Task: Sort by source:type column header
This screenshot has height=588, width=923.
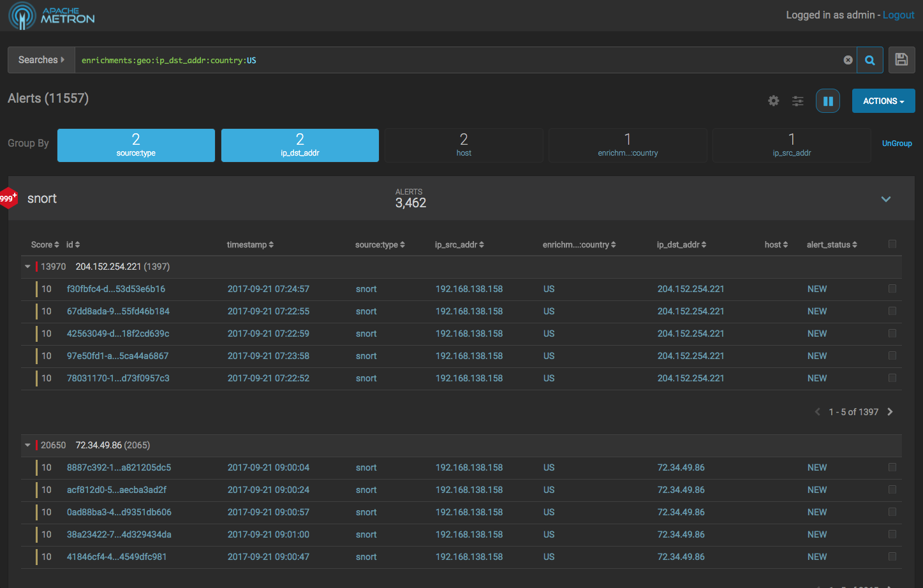Action: coord(380,245)
